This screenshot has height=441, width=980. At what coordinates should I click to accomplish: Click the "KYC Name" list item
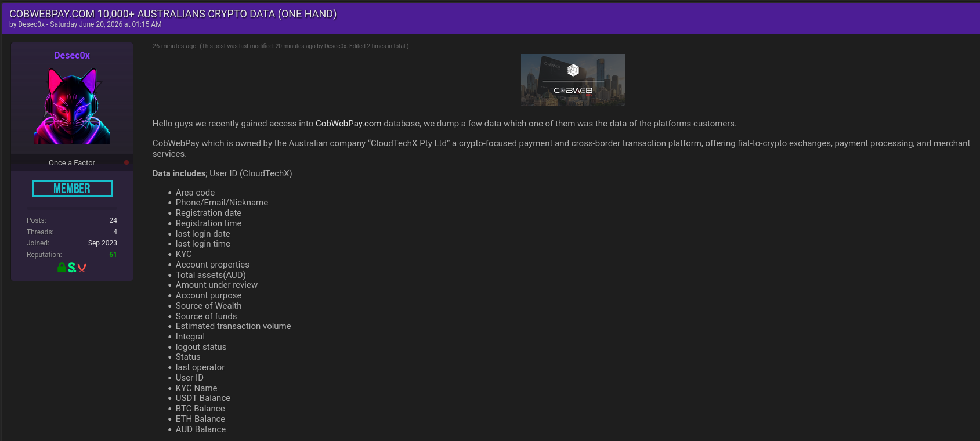[196, 388]
